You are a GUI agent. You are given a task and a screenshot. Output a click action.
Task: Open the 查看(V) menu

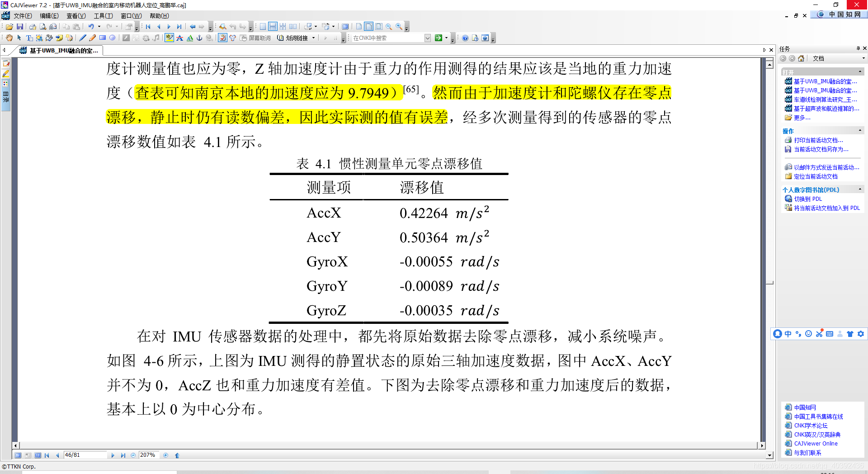76,16
